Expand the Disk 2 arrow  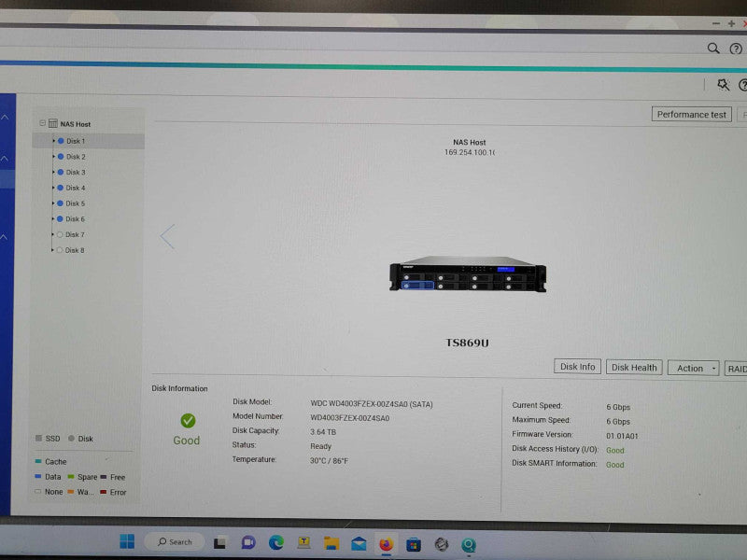[54, 157]
